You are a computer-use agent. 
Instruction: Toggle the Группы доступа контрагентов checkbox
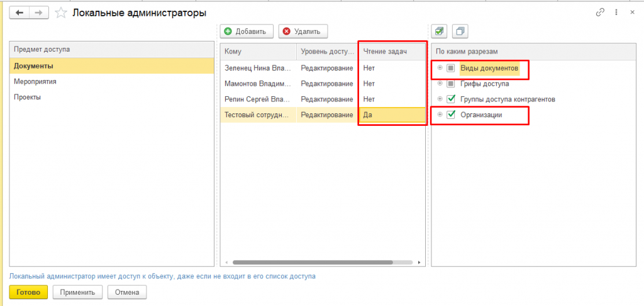coord(450,99)
